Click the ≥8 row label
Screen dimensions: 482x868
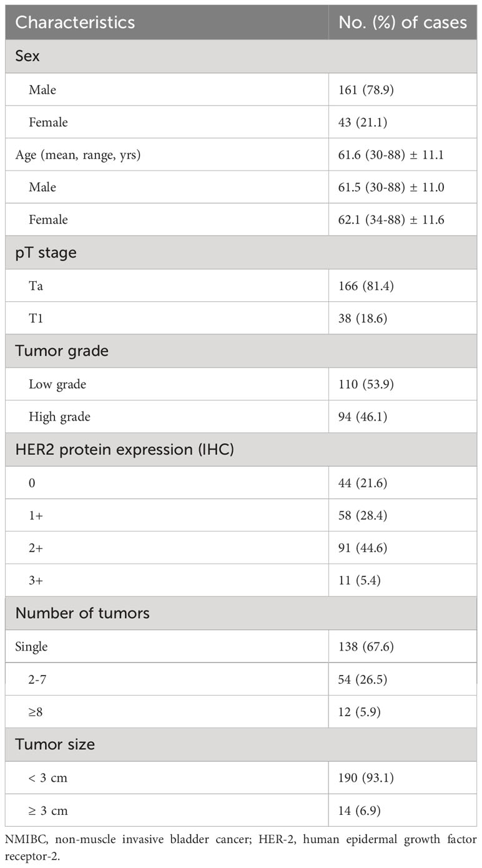point(36,712)
